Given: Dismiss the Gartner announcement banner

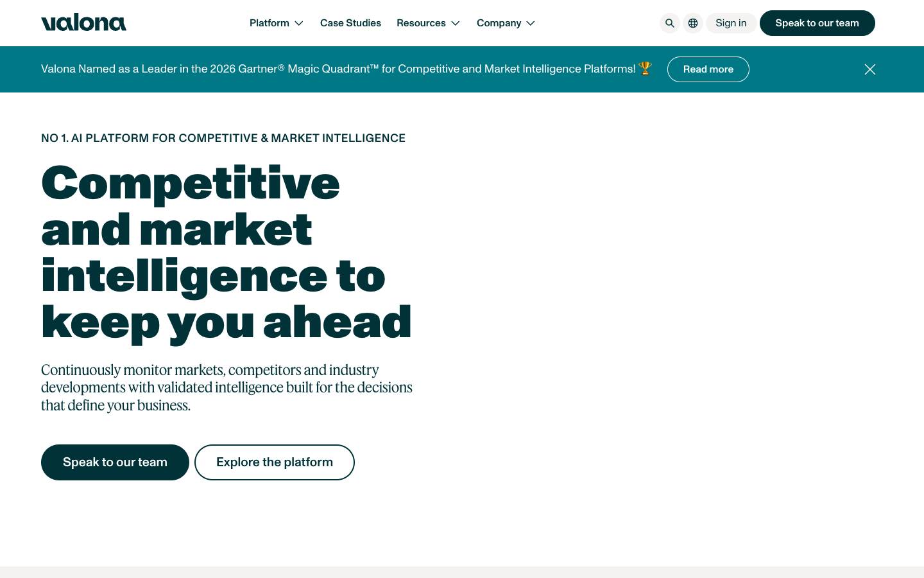Looking at the screenshot, I should pyautogui.click(x=870, y=69).
